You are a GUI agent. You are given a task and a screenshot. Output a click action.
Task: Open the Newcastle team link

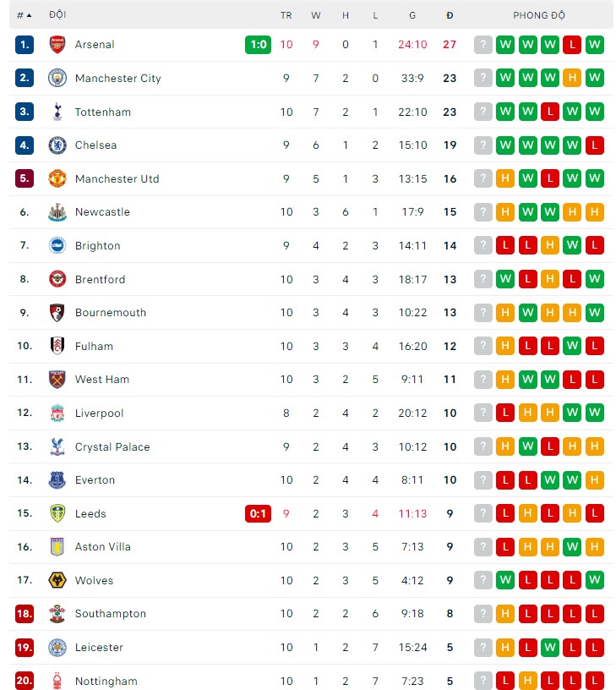point(102,212)
